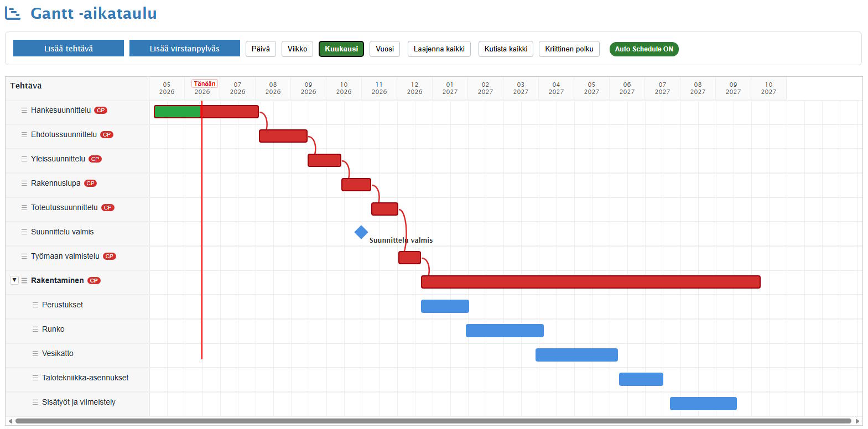
Task: Select the blue Sisätyöt ja viimeistely bar
Action: pos(703,404)
